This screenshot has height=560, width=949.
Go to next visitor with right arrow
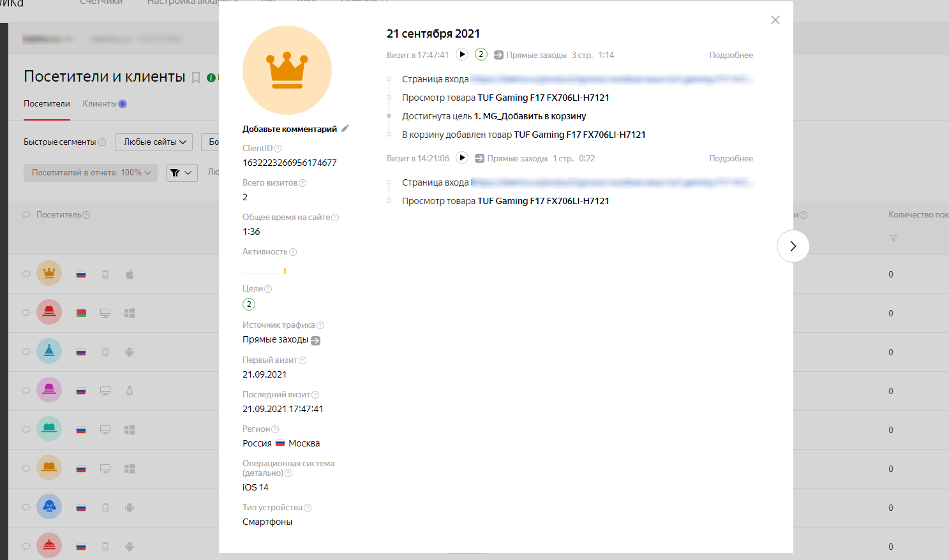point(793,246)
